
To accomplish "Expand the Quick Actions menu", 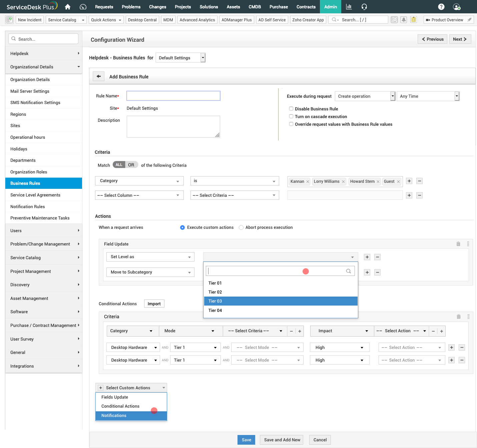I will pyautogui.click(x=106, y=20).
